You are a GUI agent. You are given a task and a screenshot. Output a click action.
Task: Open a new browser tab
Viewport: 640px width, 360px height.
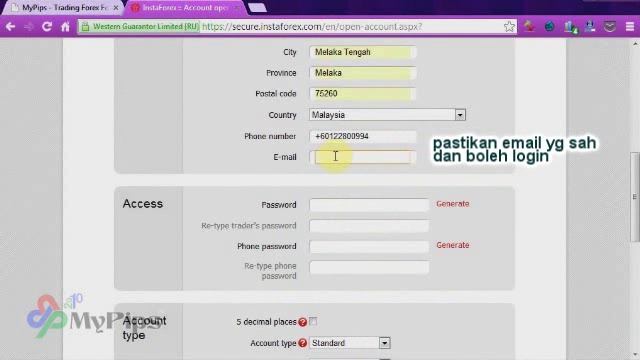tap(257, 7)
